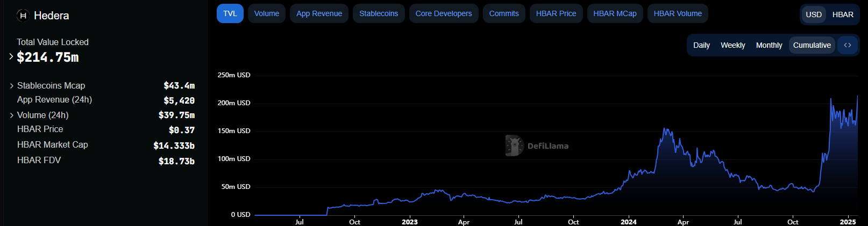
Task: Expand the Stablecoins Mcap row
Action: pyautogui.click(x=12, y=86)
